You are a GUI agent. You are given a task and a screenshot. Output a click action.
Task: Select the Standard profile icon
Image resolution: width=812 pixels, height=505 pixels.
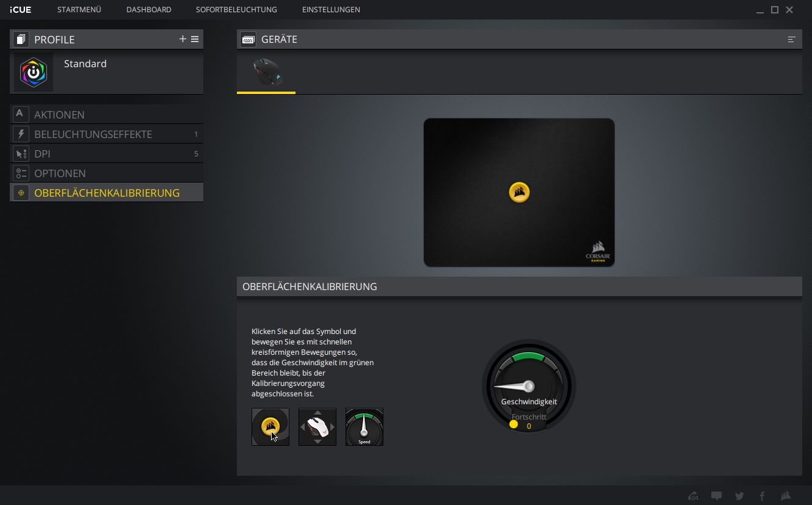pos(34,72)
